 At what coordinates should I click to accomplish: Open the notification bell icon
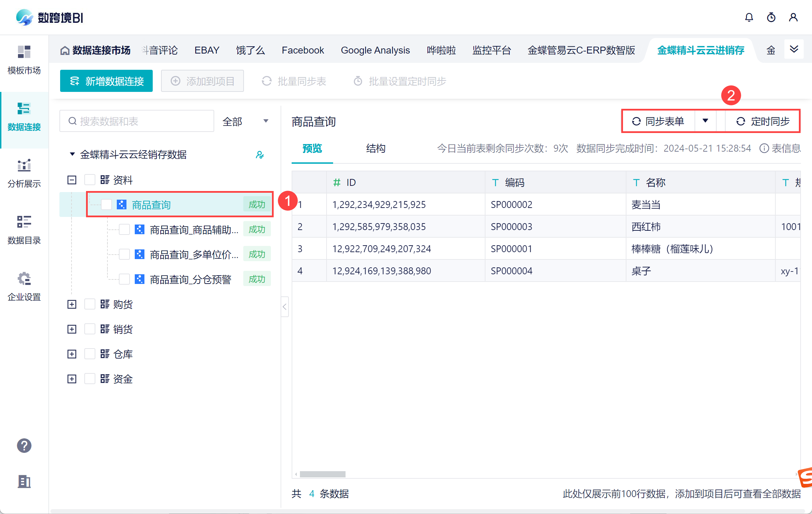click(x=749, y=17)
